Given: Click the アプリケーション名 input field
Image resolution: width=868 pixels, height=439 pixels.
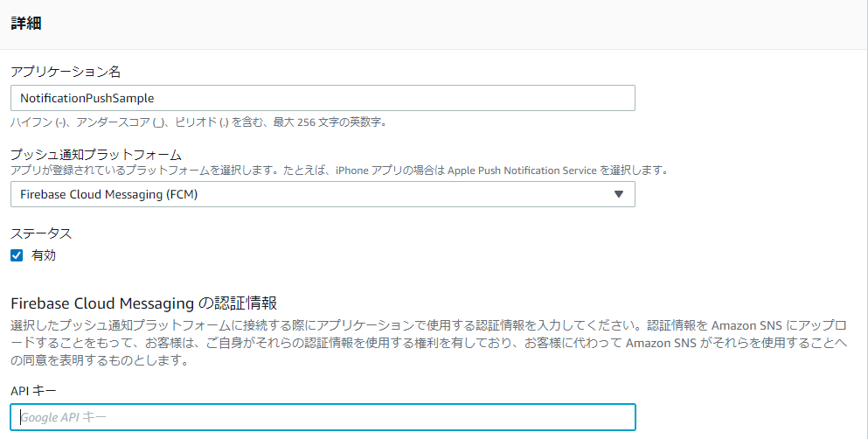Looking at the screenshot, I should tap(323, 98).
